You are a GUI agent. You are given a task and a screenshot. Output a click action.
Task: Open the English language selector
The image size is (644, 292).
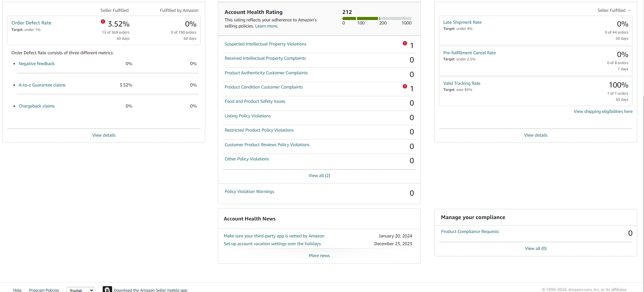[81, 290]
